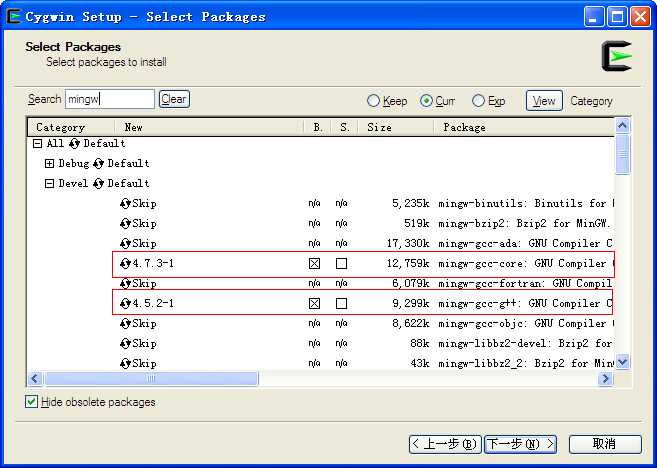Image resolution: width=657 pixels, height=468 pixels.
Task: Click horizontal scrollbar right arrow
Action: 605,379
